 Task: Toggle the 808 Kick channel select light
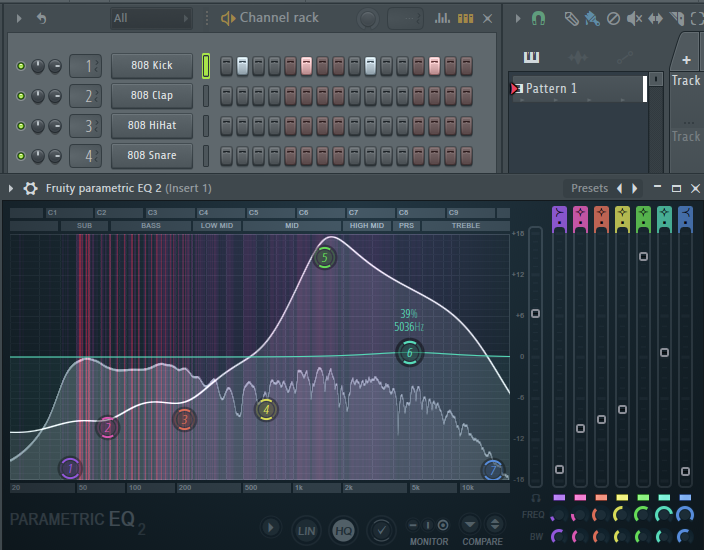click(206, 66)
